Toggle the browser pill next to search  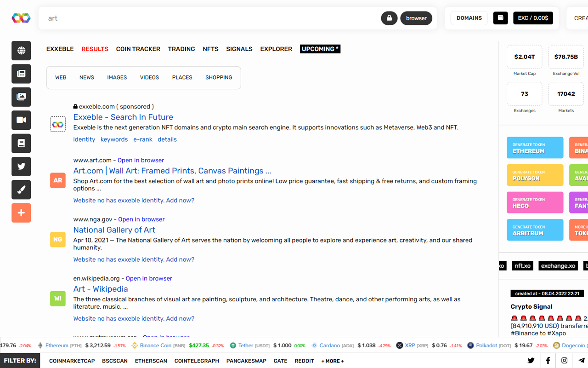click(416, 18)
